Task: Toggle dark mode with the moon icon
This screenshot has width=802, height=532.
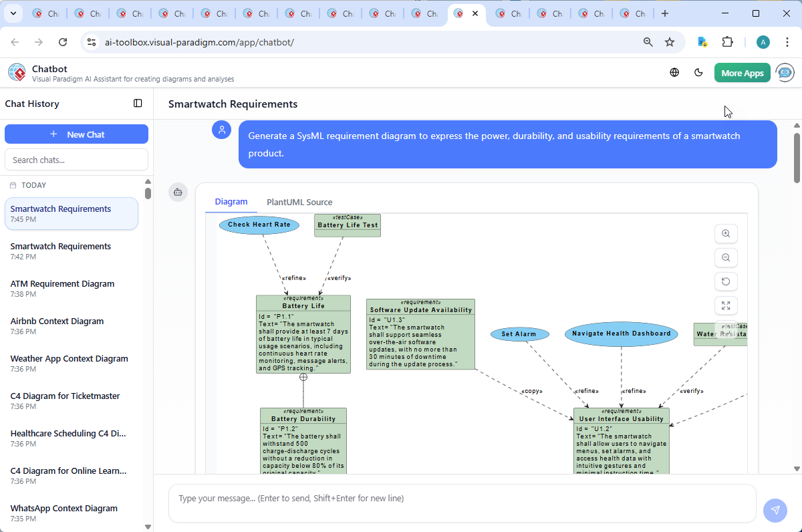Action: [699, 72]
